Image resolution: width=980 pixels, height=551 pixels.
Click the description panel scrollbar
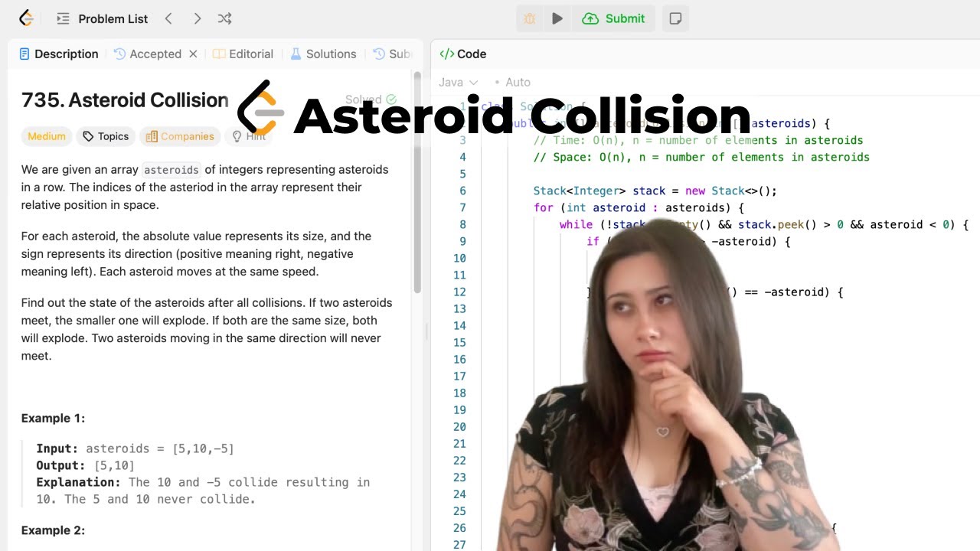click(417, 182)
